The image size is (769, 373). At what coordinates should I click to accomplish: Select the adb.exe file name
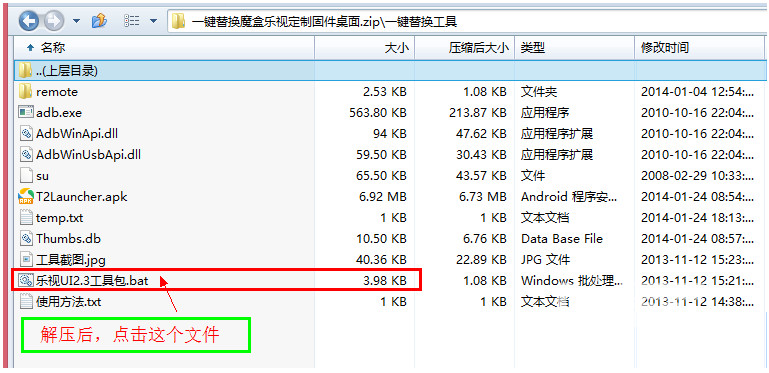click(x=59, y=113)
